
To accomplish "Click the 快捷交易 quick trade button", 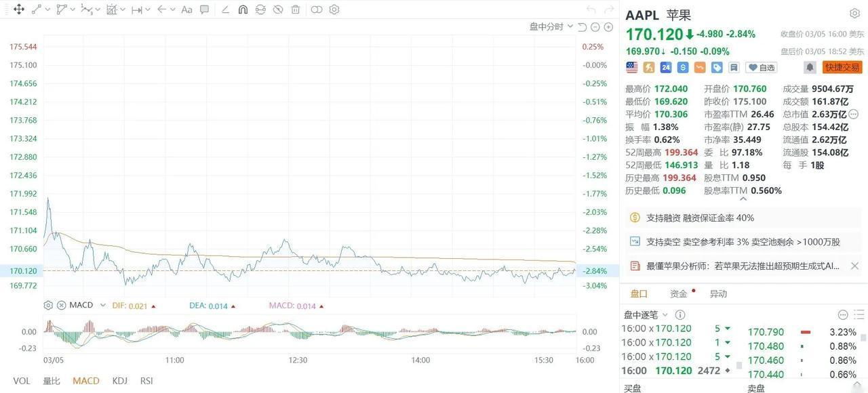I will click(x=842, y=67).
